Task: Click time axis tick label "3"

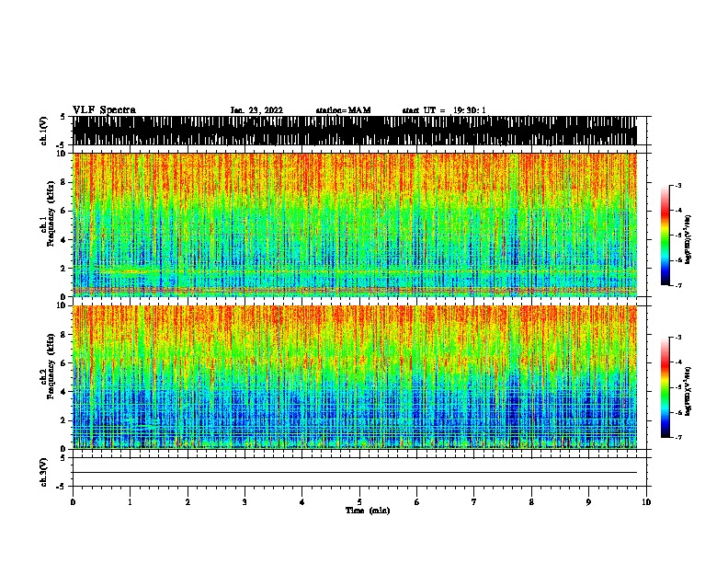Action: (x=245, y=501)
